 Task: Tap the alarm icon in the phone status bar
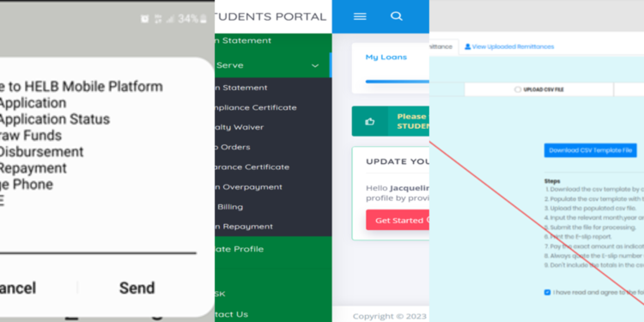[144, 19]
